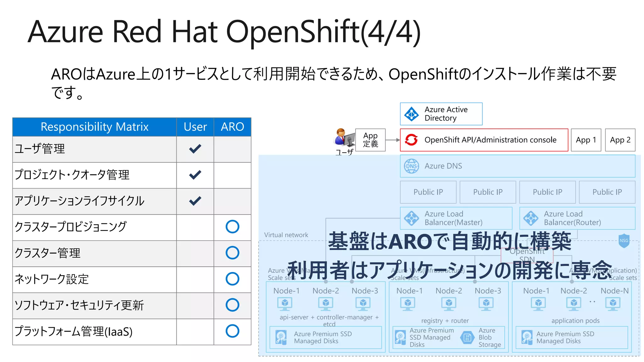The image size is (644, 362).
Task: Click the User checkmark for ユーザ管理
Action: point(195,149)
